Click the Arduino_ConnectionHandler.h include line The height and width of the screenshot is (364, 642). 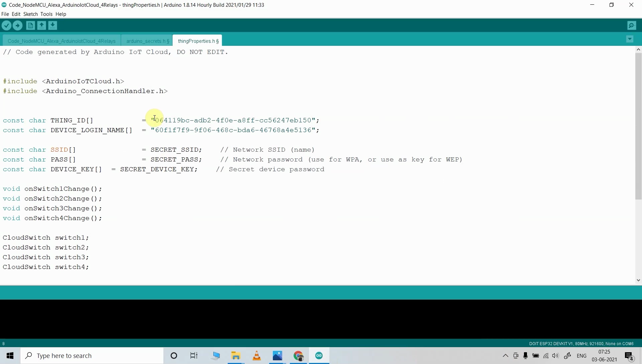tap(85, 91)
